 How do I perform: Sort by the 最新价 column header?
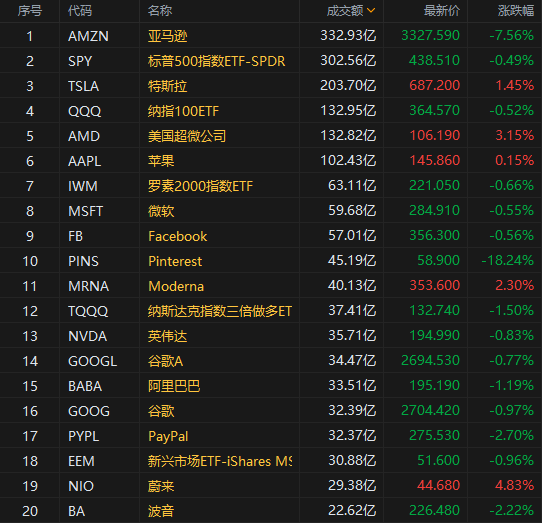pyautogui.click(x=442, y=11)
